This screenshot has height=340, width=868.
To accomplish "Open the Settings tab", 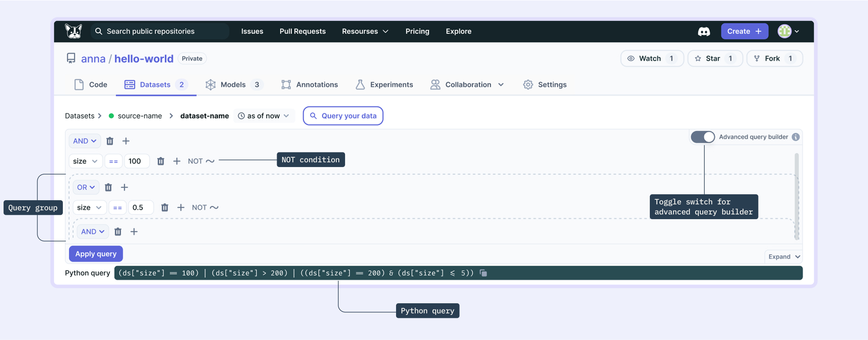I will pos(545,85).
